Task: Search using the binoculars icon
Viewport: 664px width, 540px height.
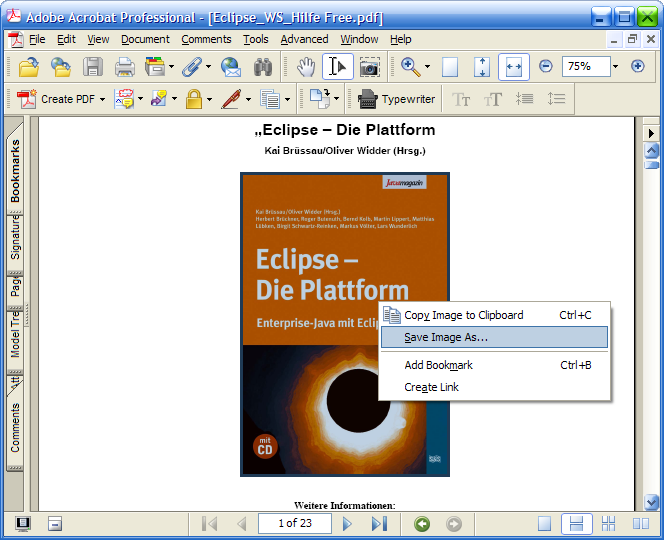Action: (263, 67)
